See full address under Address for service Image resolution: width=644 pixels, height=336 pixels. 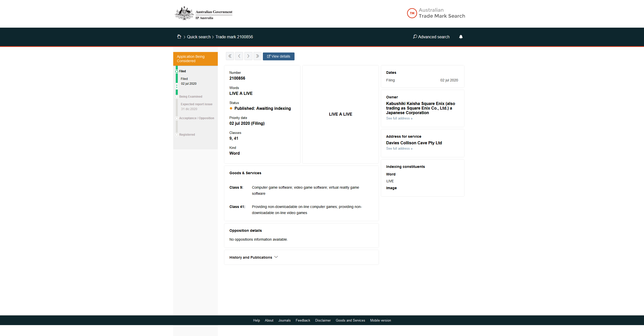[x=399, y=149]
